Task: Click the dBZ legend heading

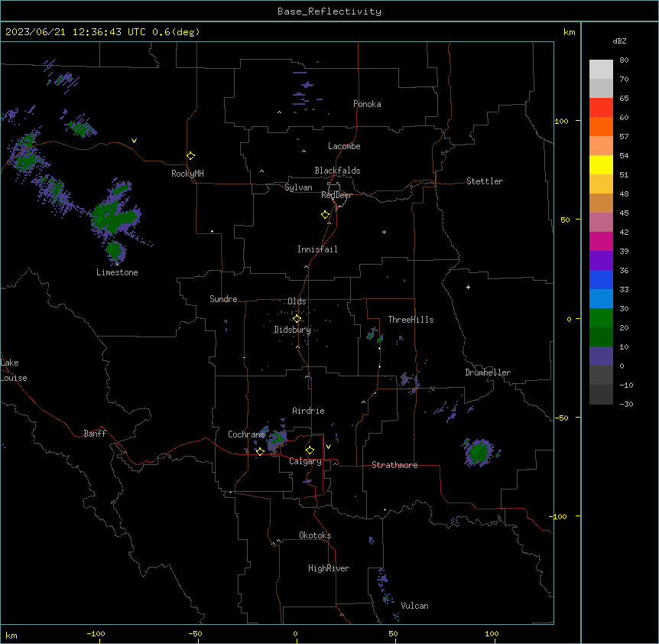Action: (x=619, y=41)
